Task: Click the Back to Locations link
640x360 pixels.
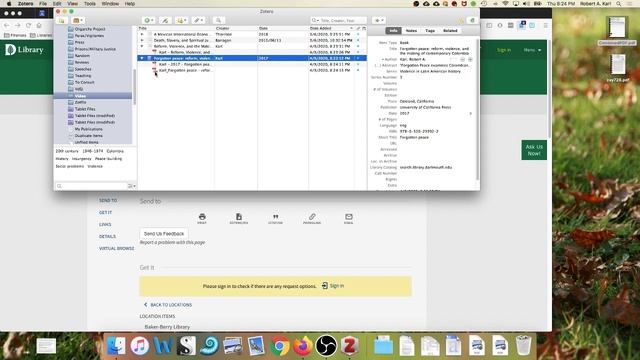Action: point(168,305)
